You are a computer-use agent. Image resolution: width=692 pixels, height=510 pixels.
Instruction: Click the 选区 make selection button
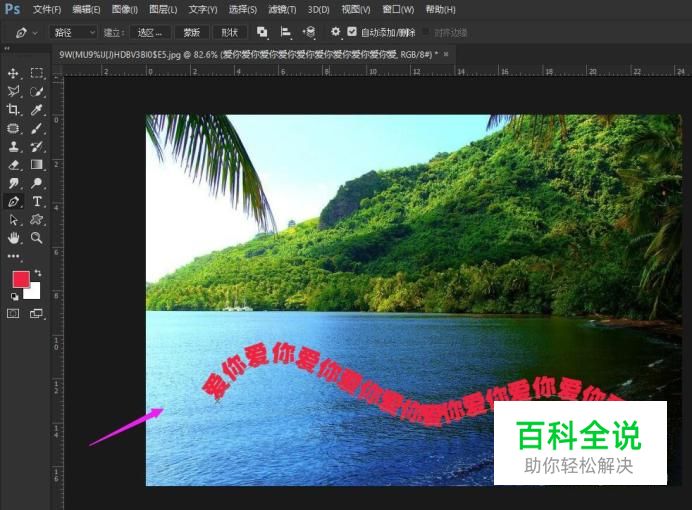(150, 33)
